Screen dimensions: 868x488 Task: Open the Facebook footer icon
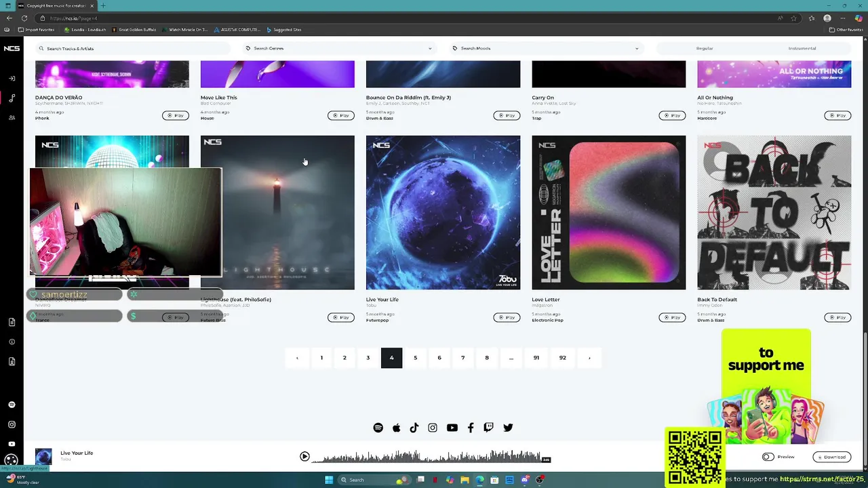coord(471,428)
